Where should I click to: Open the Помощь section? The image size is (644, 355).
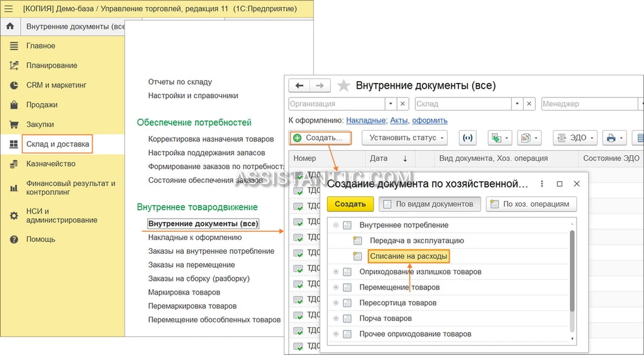point(41,239)
